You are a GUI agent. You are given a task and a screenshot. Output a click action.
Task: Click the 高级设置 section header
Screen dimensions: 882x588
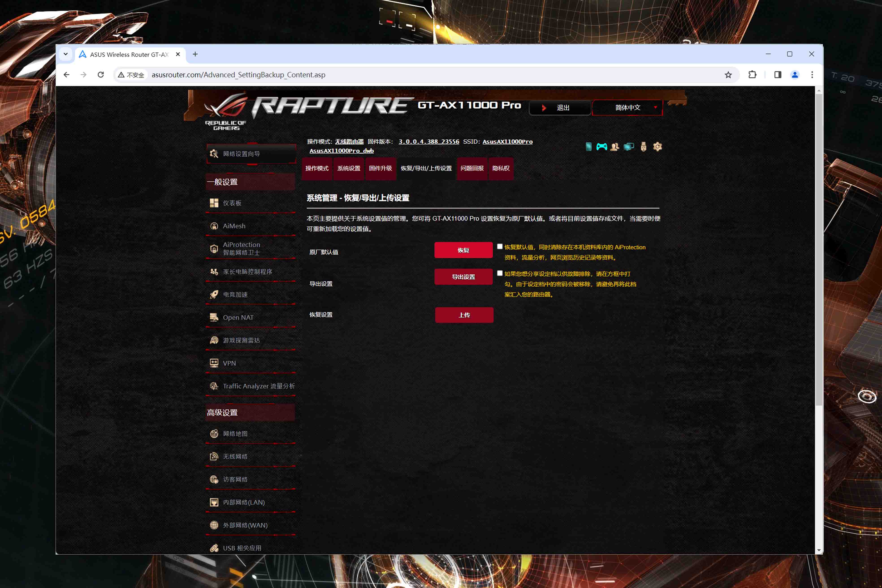click(251, 413)
